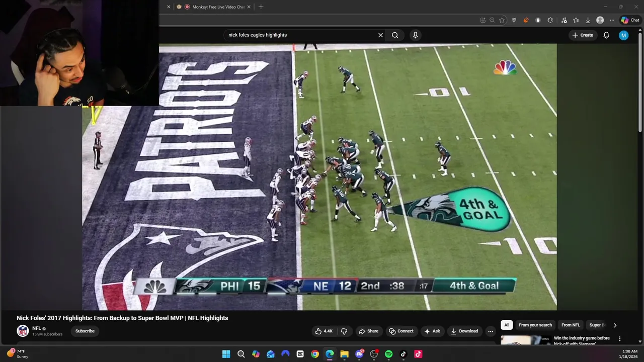Open the browser Downloads icon
Screen dimensions: 644x362
point(588,20)
